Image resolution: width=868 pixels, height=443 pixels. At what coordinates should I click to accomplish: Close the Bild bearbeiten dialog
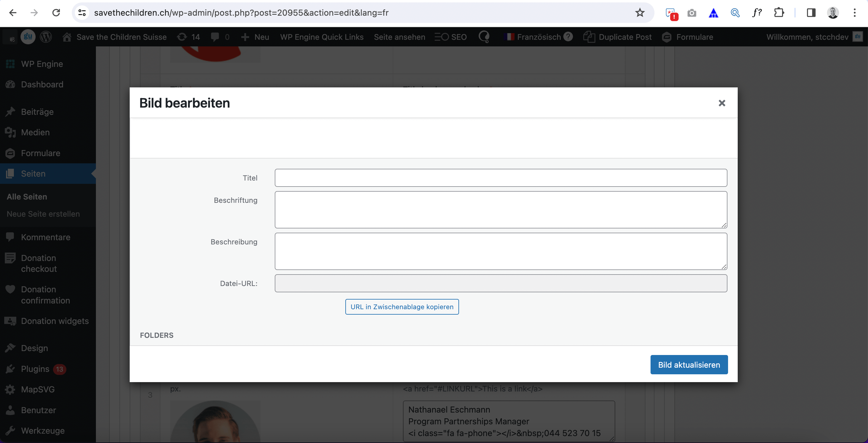tap(722, 103)
